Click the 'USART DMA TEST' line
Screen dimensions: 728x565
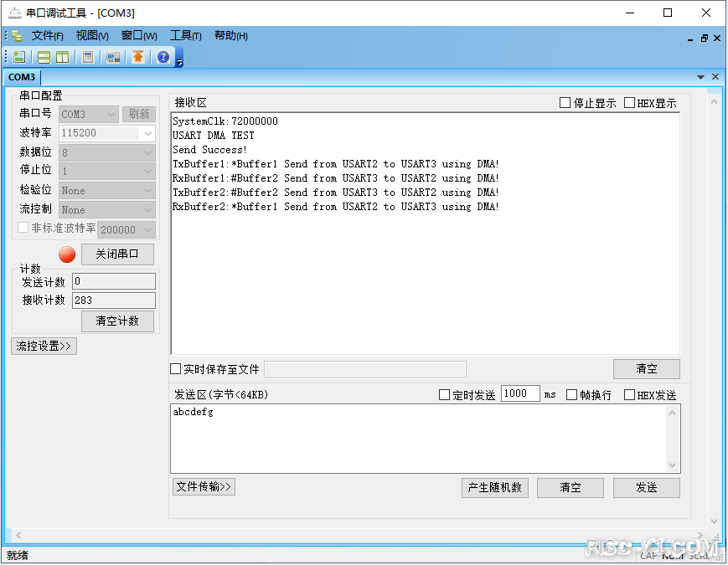coord(213,136)
